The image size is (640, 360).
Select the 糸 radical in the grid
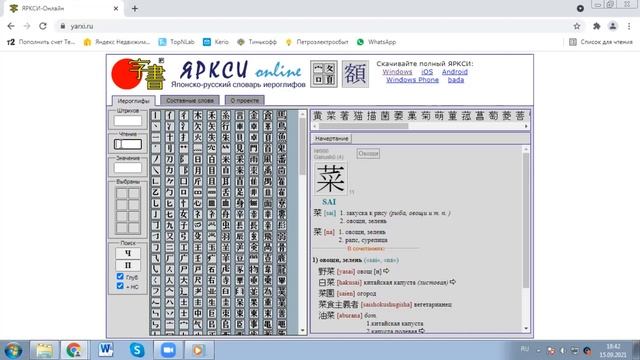pos(226,116)
